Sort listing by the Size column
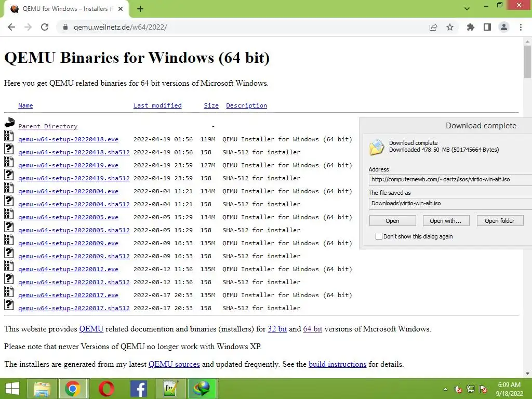532x399 pixels. tap(211, 105)
